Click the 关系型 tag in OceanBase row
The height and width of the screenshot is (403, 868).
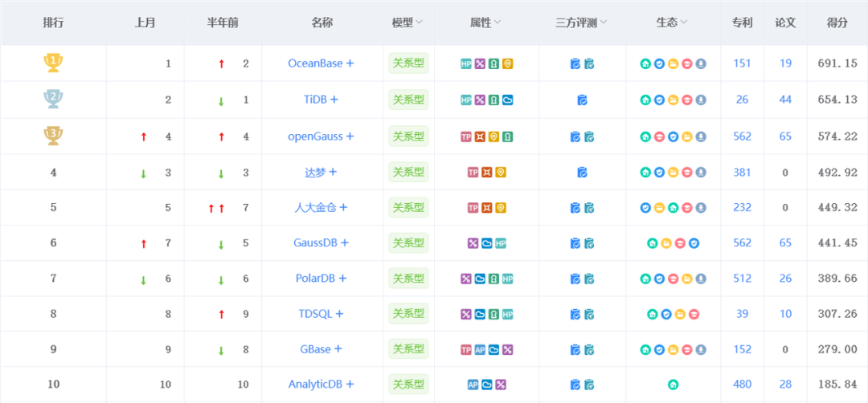click(x=408, y=63)
